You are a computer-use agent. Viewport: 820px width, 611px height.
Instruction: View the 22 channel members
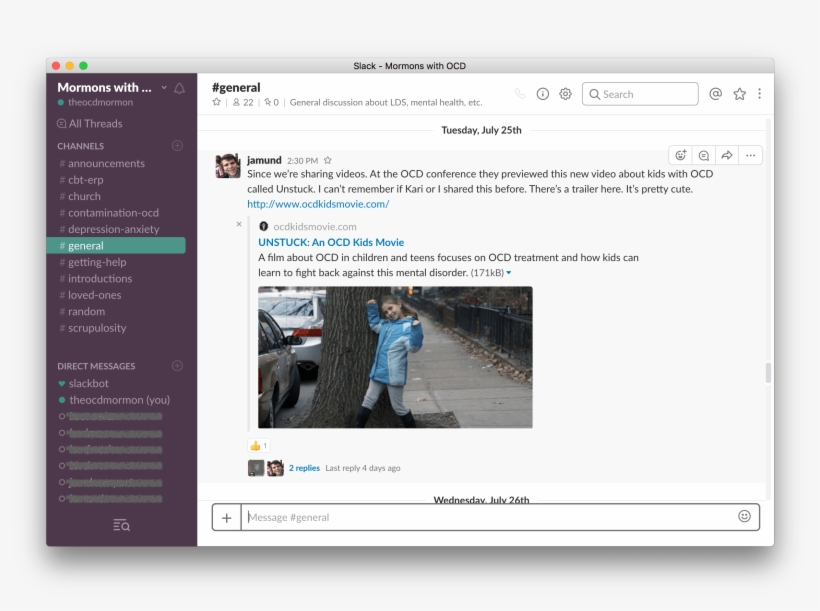243,102
